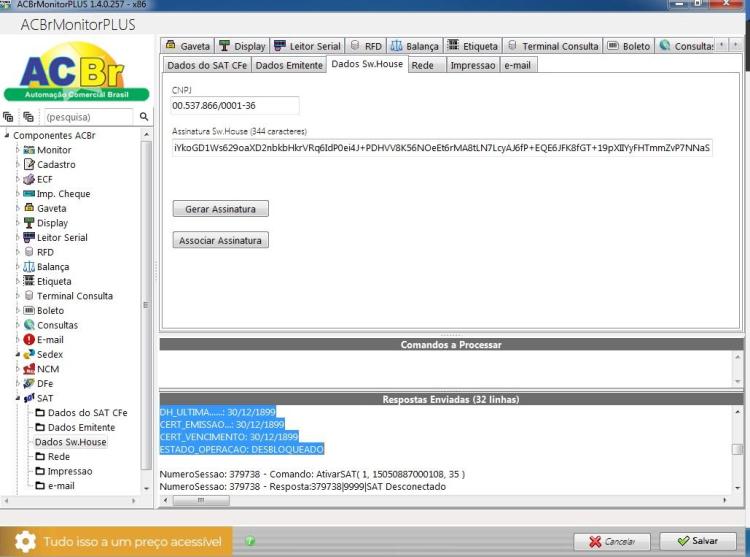Expand the DFe tree node
Viewport: 750px width, 557px height.
[x=18, y=383]
